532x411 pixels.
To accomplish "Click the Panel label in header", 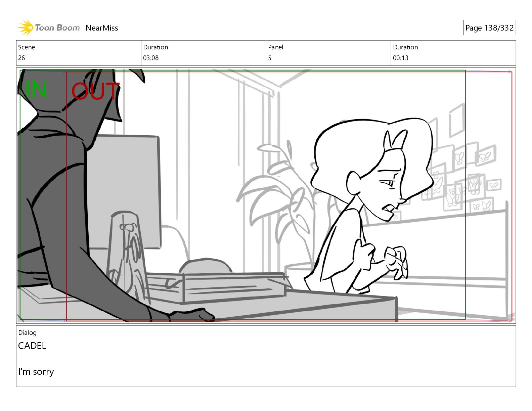I will coord(276,47).
